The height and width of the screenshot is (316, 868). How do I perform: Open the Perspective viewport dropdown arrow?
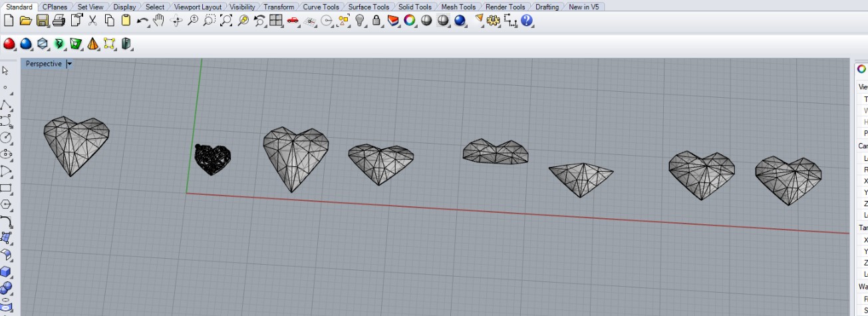point(69,64)
